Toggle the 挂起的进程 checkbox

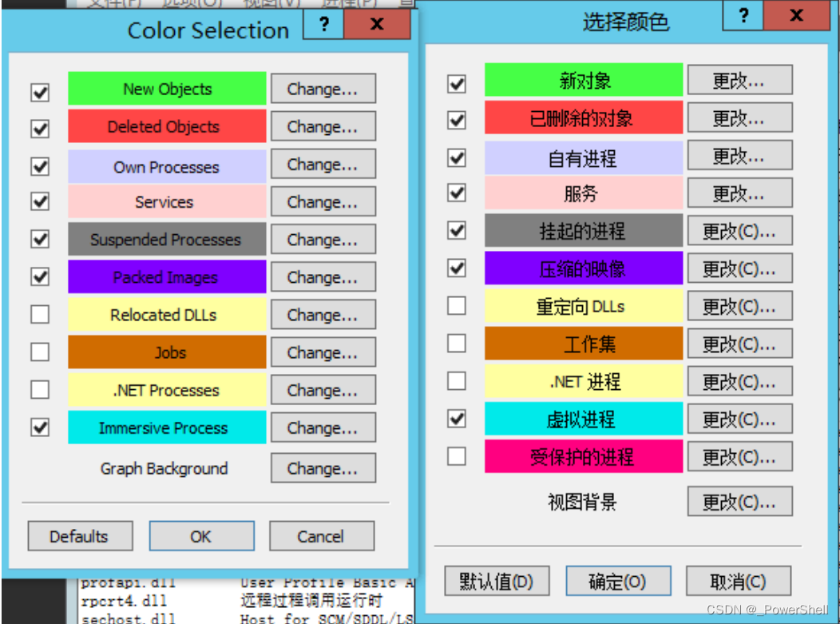click(x=457, y=231)
